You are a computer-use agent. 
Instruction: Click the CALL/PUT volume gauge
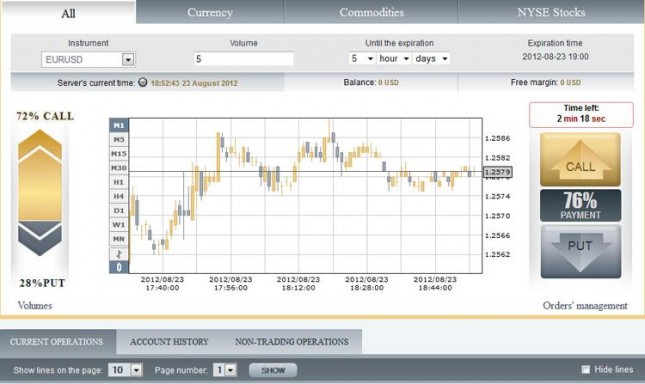40,192
